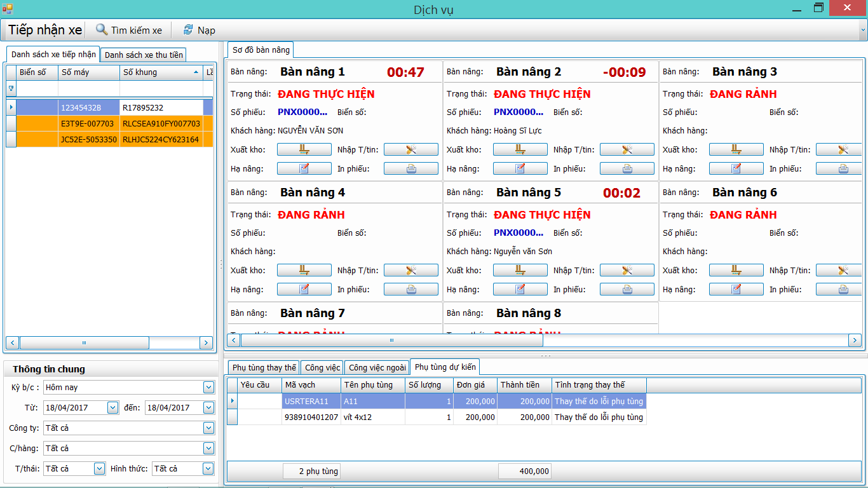The height and width of the screenshot is (488, 868).
Task: Click the Nạp refresh toolbar icon
Action: (x=188, y=30)
